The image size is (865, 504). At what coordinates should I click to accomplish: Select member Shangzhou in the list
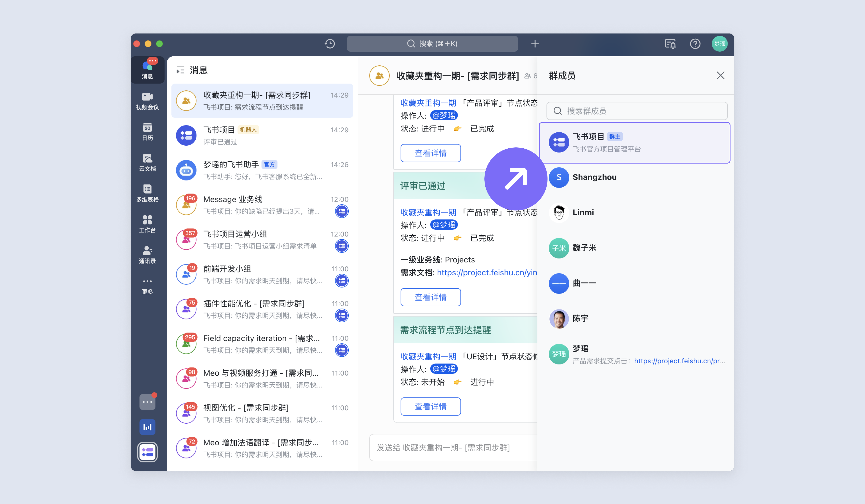pyautogui.click(x=634, y=177)
